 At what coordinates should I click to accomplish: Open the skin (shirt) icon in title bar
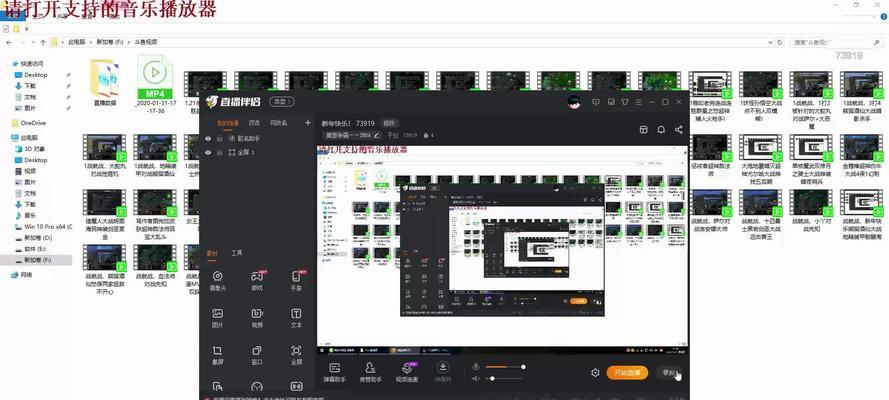625,102
